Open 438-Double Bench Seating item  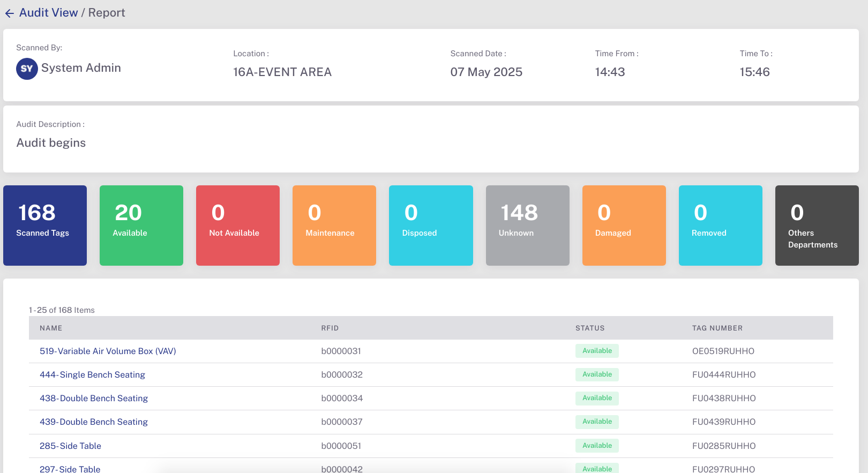[94, 399]
